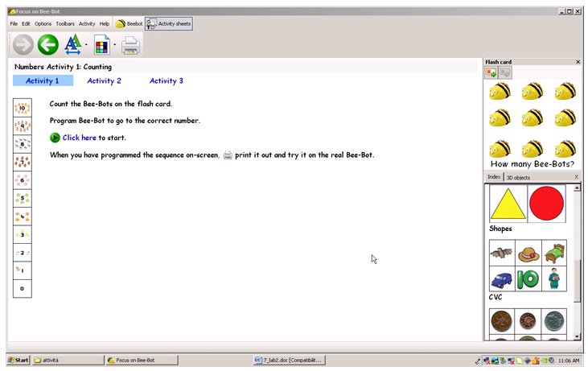Select the man picture in CVC set
The width and height of the screenshot is (588, 371).
pos(554,279)
